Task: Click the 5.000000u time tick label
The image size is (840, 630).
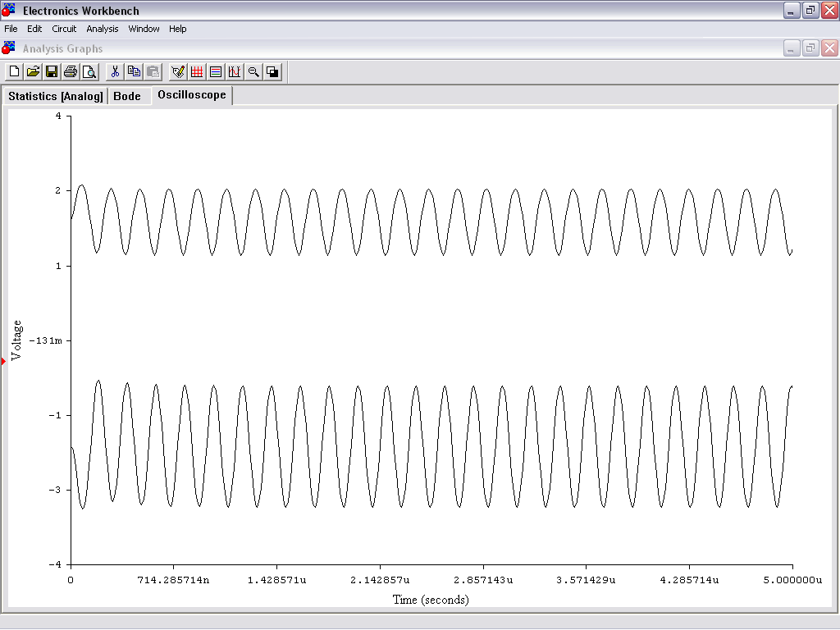Action: [792, 580]
